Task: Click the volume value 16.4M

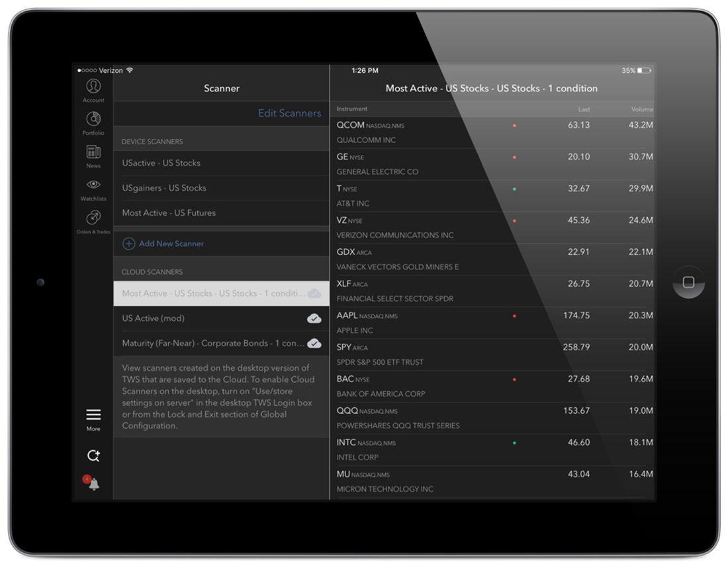Action: click(641, 474)
